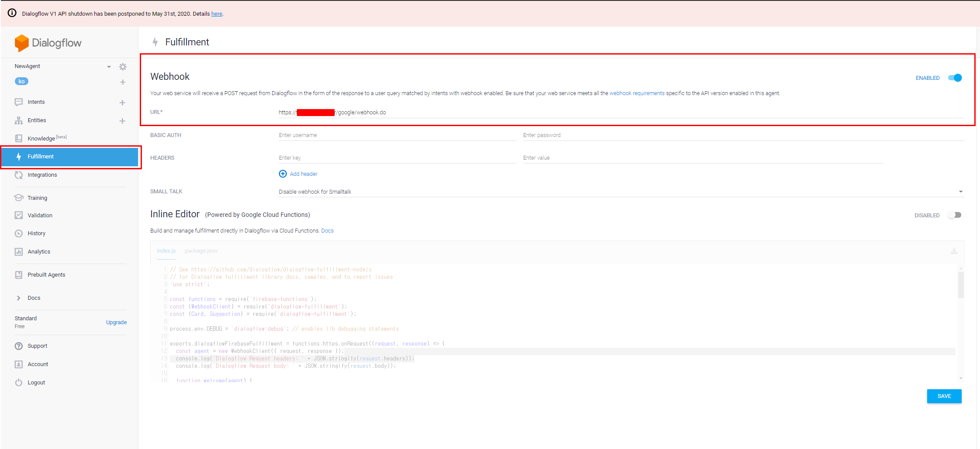
Task: Click the Entities hierarchy icon
Action: coord(19,120)
